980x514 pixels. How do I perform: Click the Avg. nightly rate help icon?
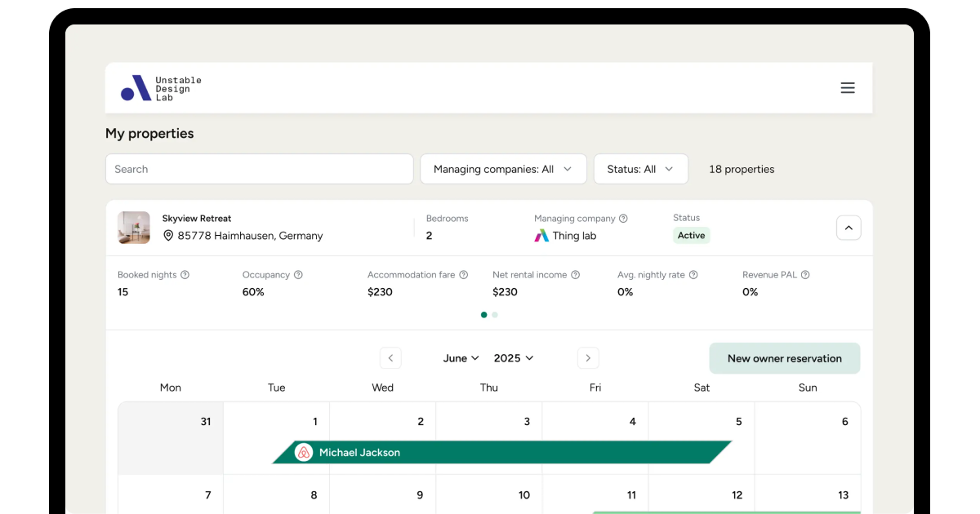[x=693, y=275]
